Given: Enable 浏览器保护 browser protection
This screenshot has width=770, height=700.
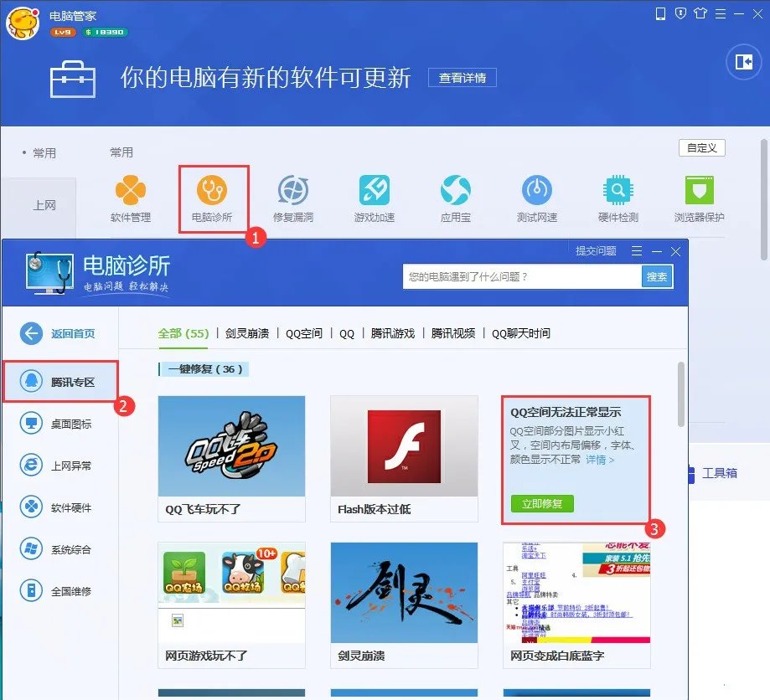Looking at the screenshot, I should (698, 194).
